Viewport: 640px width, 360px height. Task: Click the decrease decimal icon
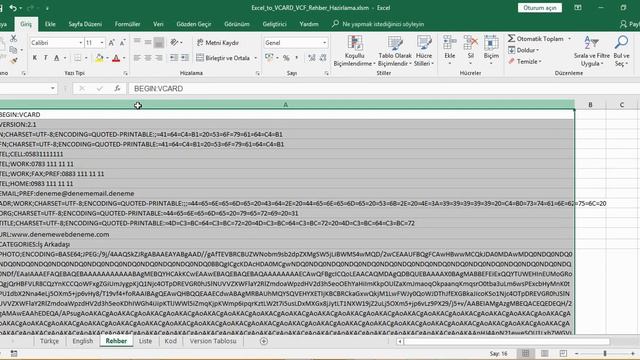tap(323, 58)
